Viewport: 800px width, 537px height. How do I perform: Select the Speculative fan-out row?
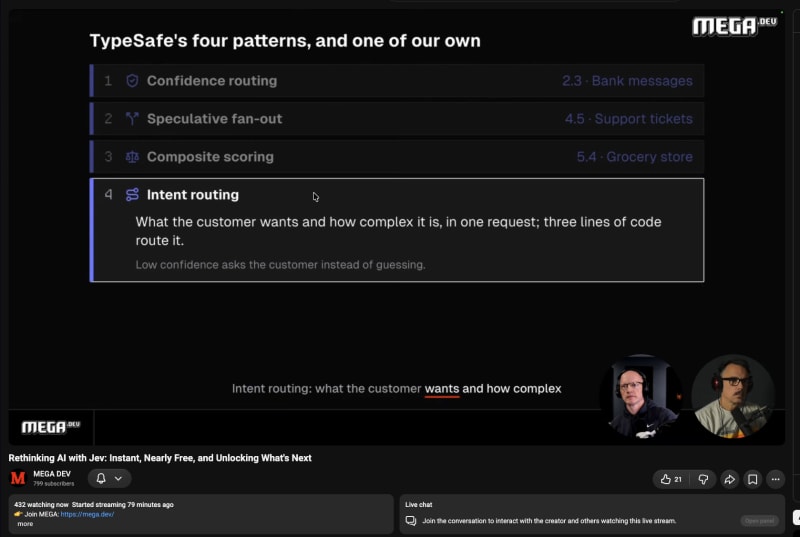coord(397,119)
